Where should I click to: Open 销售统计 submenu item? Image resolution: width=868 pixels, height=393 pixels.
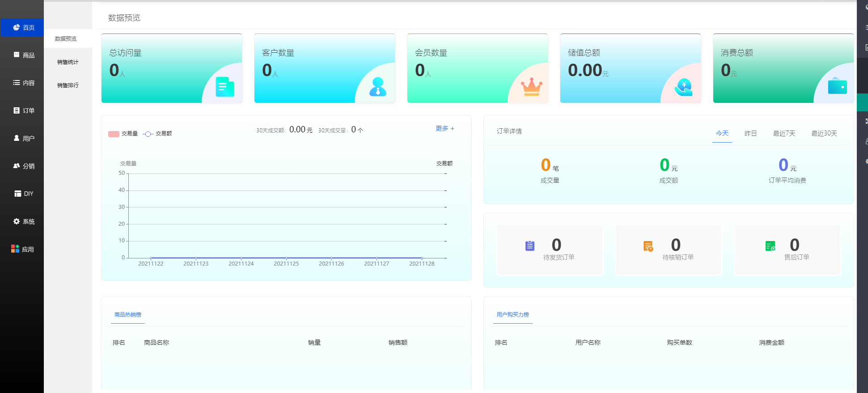point(68,62)
